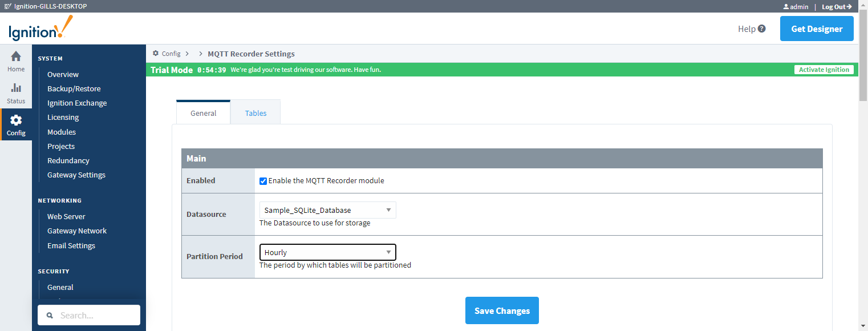This screenshot has width=868, height=331.
Task: Click the MQTT Recorder Settings breadcrumb text
Action: 251,54
